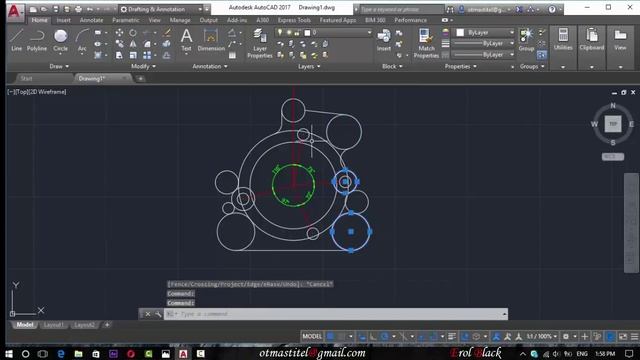Viewport: 640px width, 360px height.
Task: Open the annotation scale 1:1 / 100% dropdown
Action: tap(541, 336)
